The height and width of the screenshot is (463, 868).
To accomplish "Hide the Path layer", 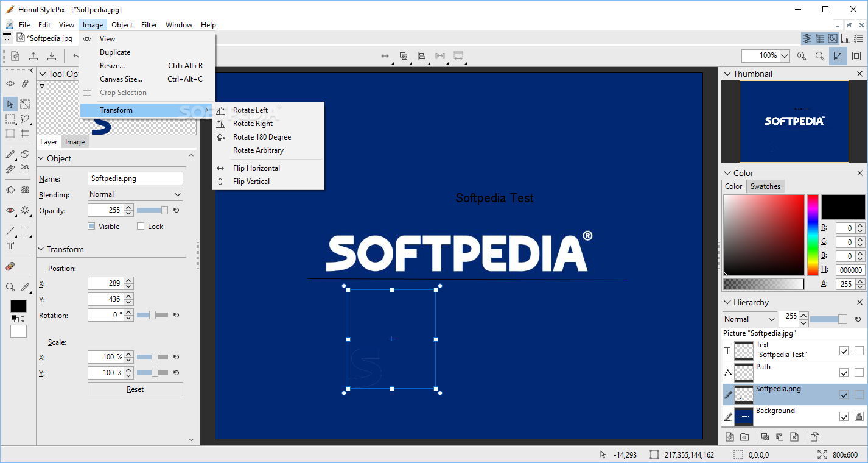I will [x=844, y=372].
